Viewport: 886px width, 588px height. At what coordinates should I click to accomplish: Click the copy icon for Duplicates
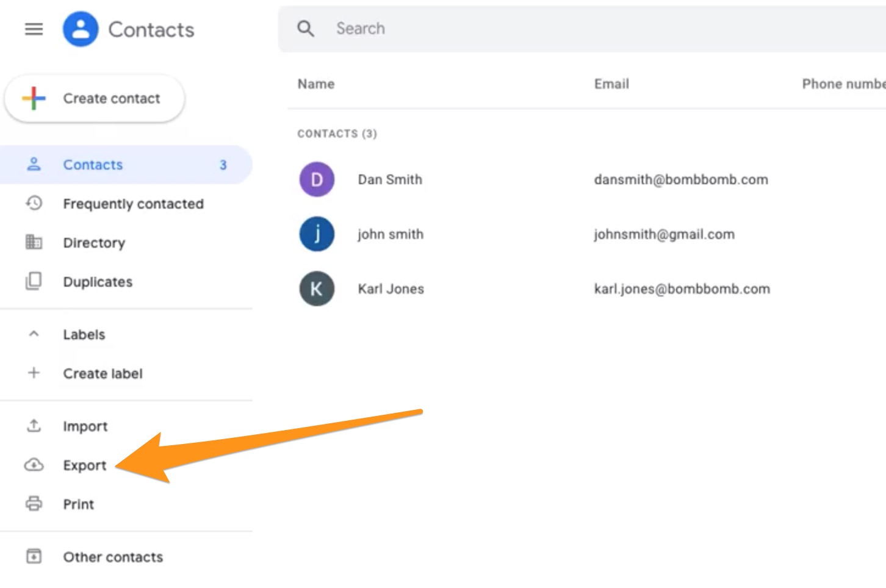pyautogui.click(x=34, y=281)
